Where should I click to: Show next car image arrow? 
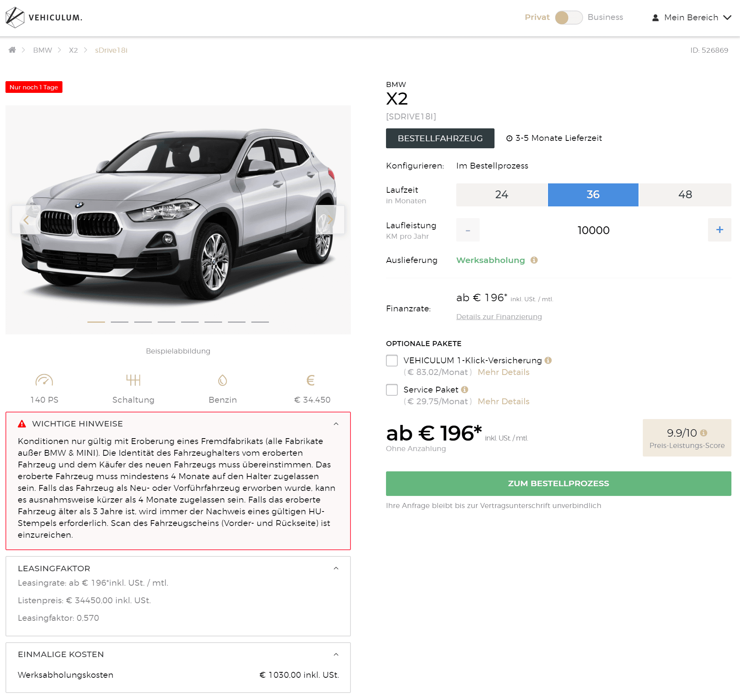330,220
